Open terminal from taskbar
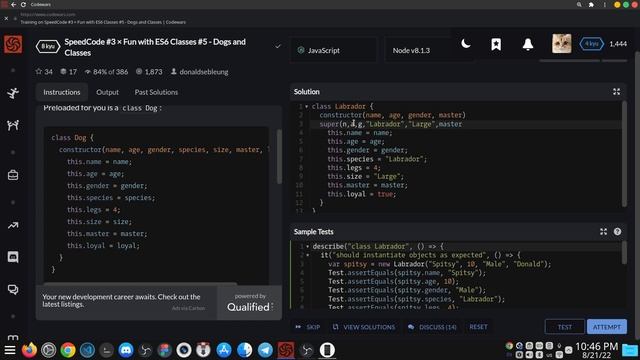Image resolution: width=640 pixels, height=360 pixels. pos(106,350)
